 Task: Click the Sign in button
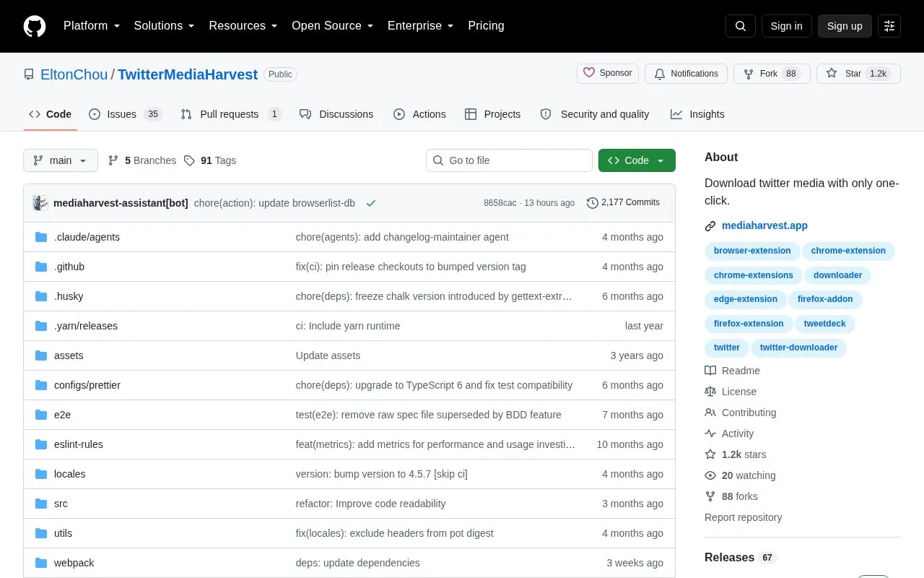click(786, 26)
